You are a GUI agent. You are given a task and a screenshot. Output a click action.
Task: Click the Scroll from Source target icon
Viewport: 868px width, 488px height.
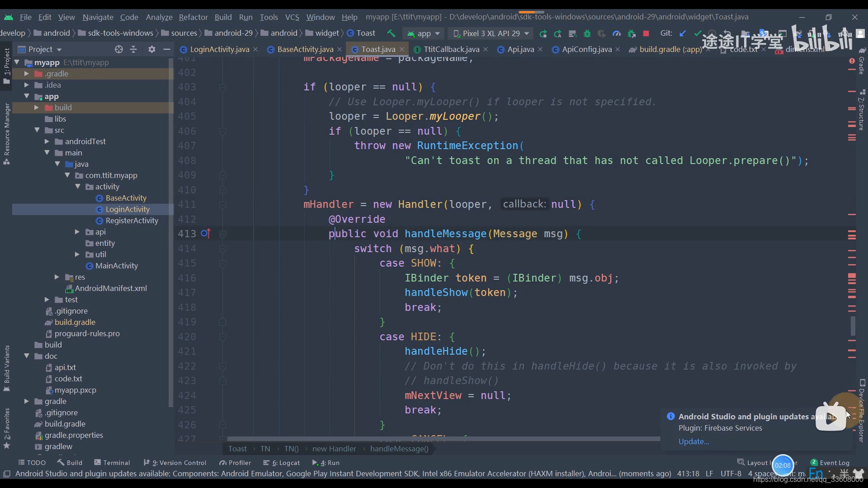119,49
